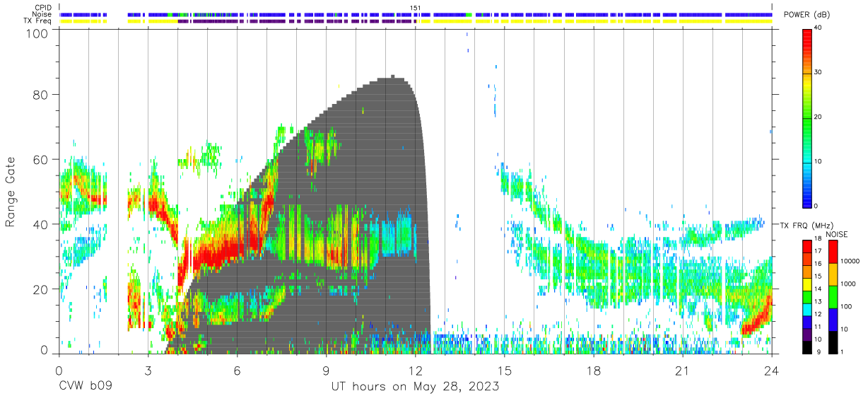Click the x-axis tick label '18'

[594, 371]
